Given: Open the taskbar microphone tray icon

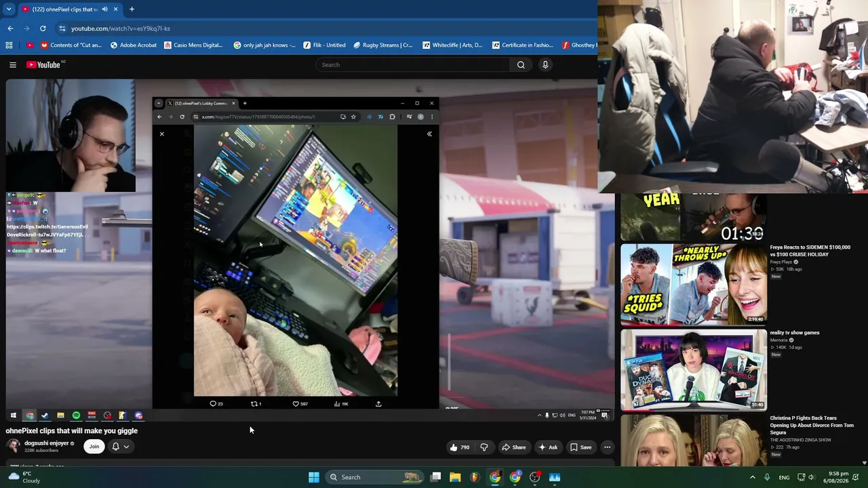Looking at the screenshot, I should click(767, 477).
